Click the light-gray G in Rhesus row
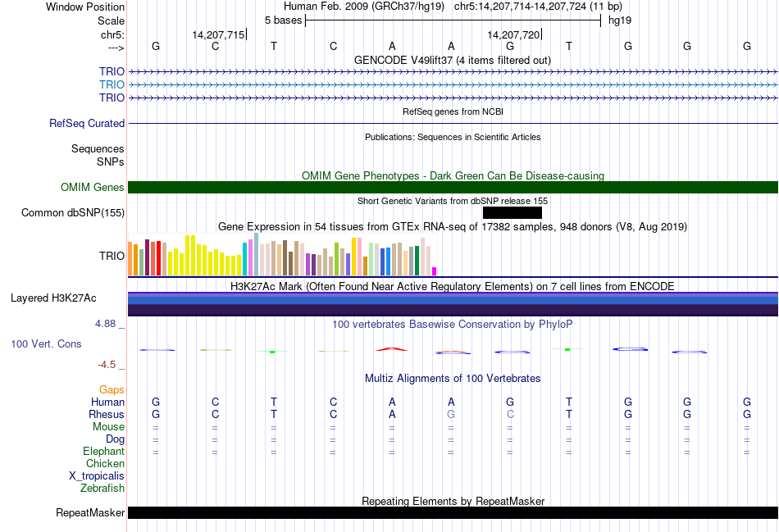 pos(451,414)
